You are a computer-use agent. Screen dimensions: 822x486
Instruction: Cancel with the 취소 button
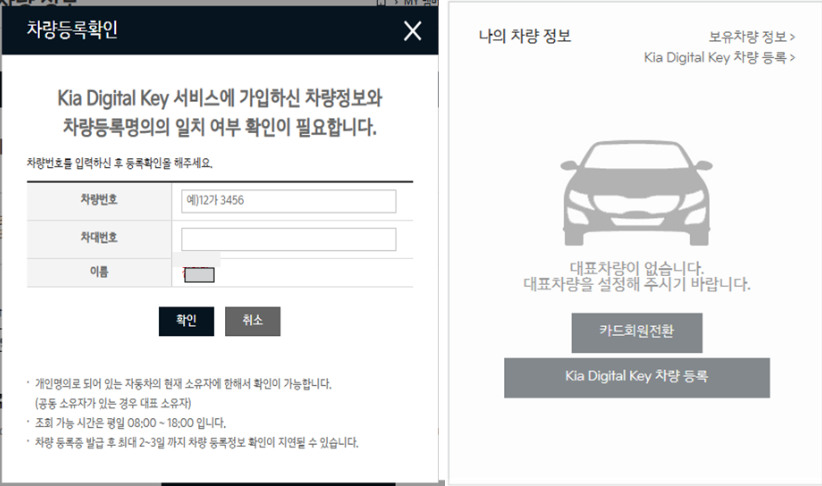pyautogui.click(x=253, y=321)
